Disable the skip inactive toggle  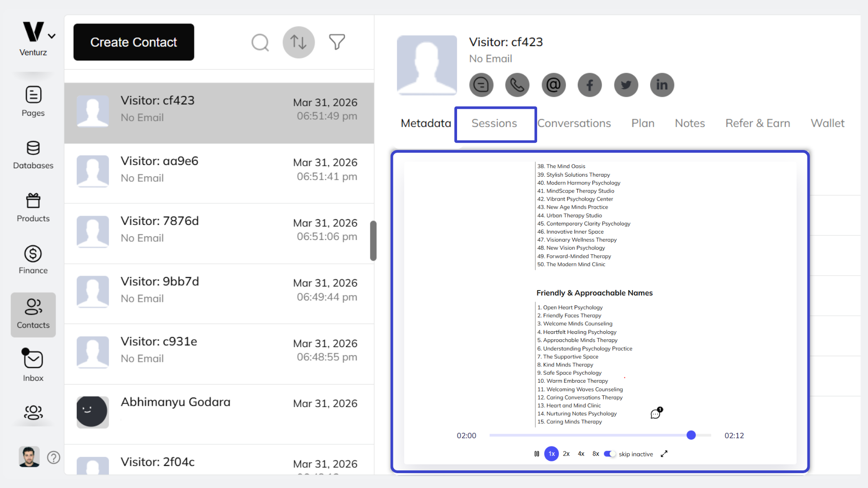[x=609, y=454]
